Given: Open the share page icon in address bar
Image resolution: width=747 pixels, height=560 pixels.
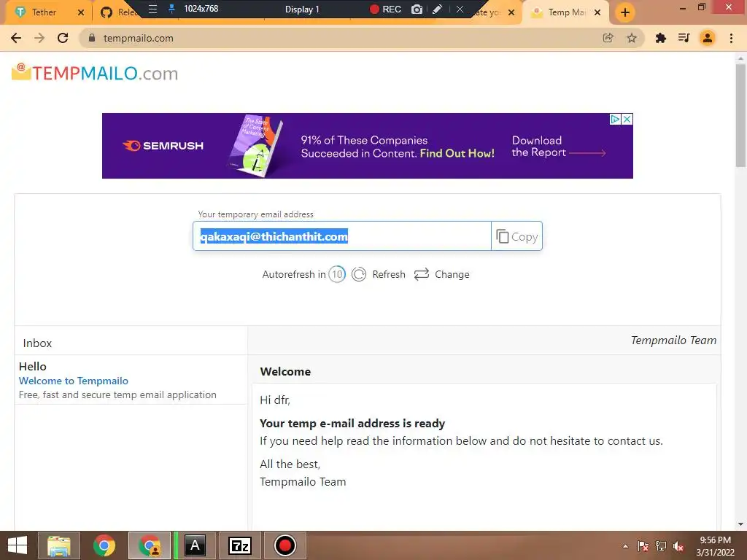Looking at the screenshot, I should click(x=608, y=38).
